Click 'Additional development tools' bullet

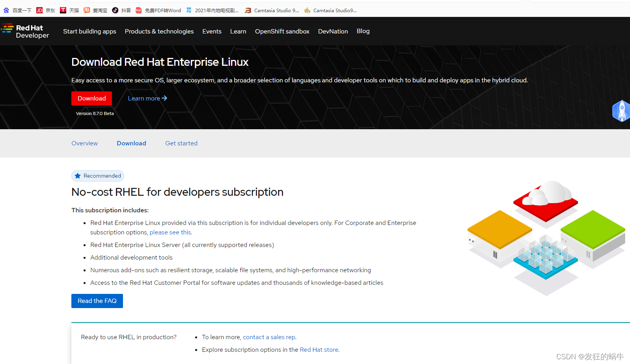pos(131,258)
